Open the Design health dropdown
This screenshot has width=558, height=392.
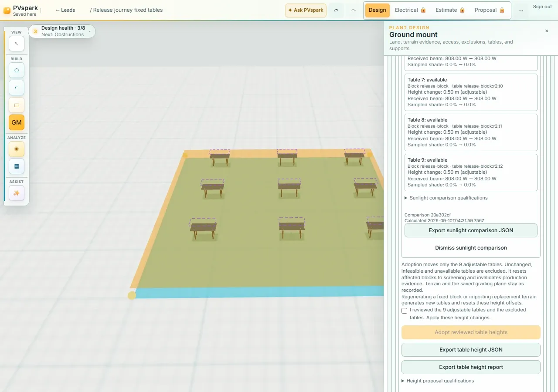[62, 31]
